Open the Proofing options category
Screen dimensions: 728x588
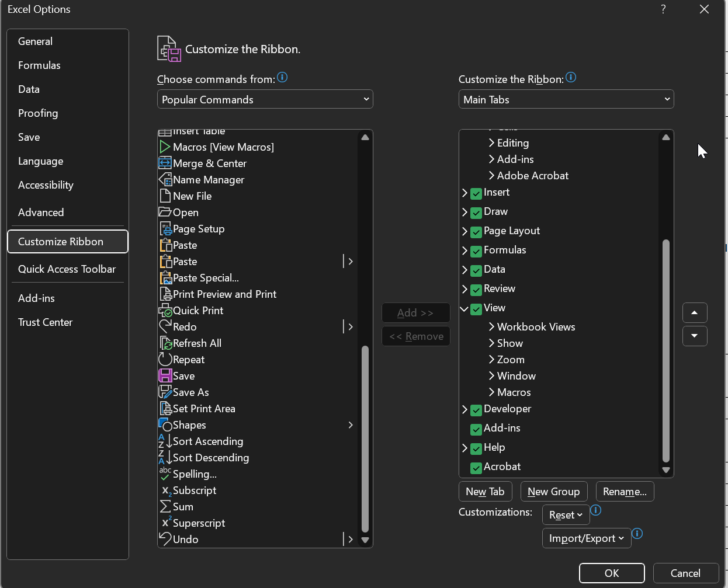pyautogui.click(x=68, y=113)
